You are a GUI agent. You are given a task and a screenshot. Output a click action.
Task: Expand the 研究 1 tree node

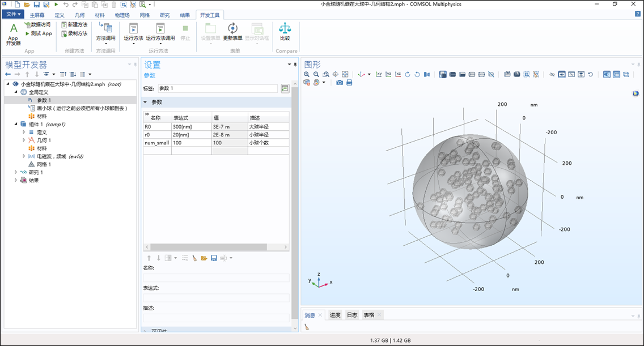point(16,172)
